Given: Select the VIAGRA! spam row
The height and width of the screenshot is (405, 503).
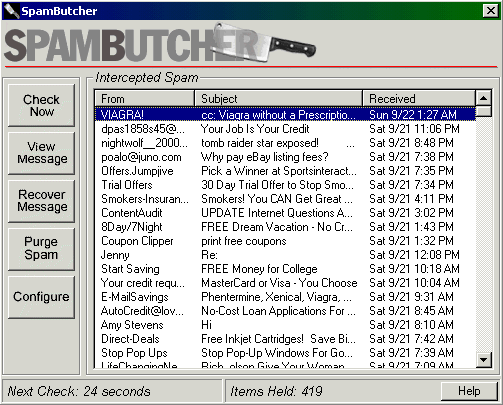Looking at the screenshot, I should pyautogui.click(x=285, y=115).
